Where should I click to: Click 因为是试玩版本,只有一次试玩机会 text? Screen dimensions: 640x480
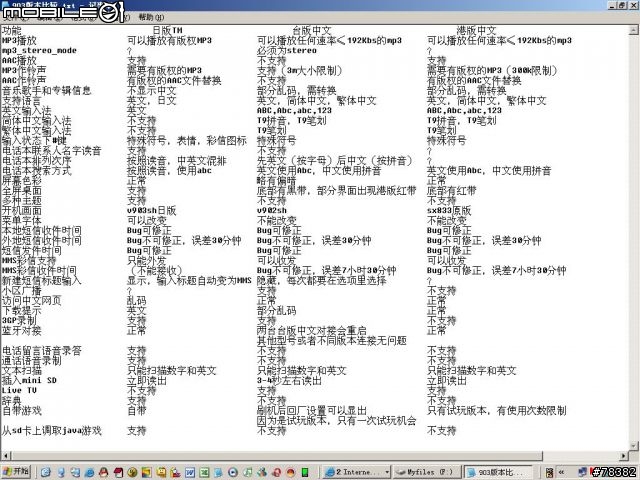coord(336,420)
